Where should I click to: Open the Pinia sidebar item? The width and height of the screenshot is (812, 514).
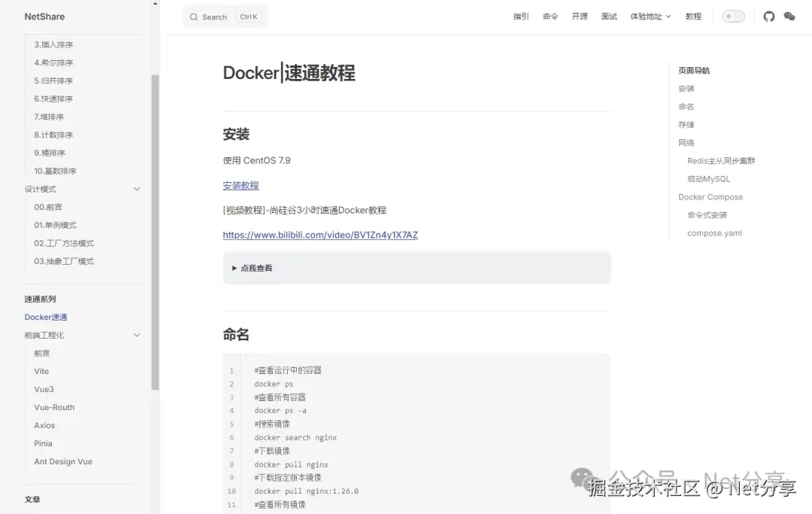tap(43, 443)
